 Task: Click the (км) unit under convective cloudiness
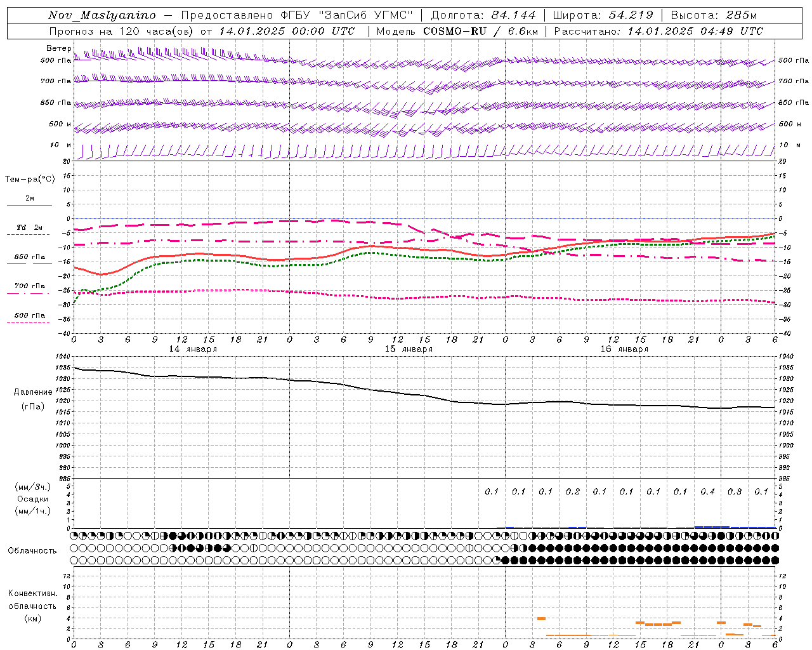[x=32, y=618]
